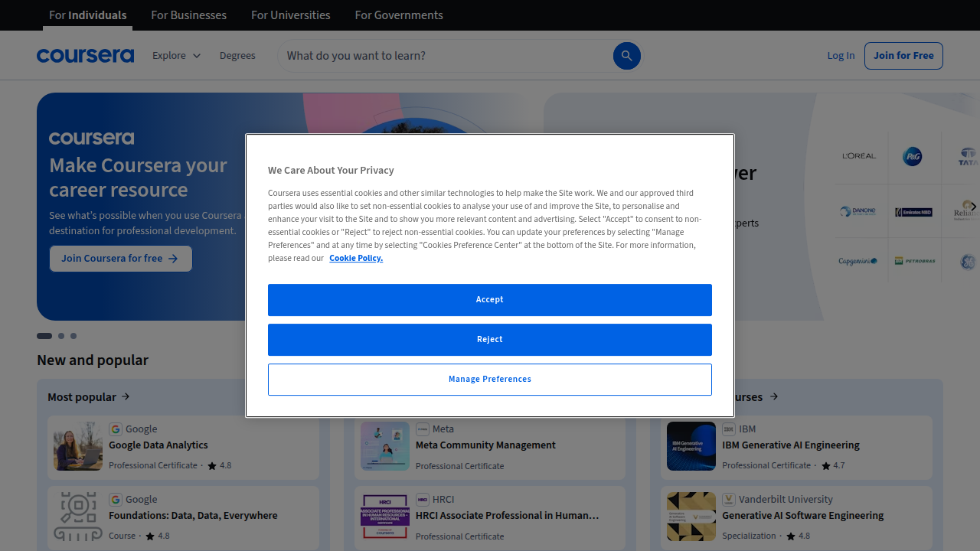Click HRCI Associate Professional in Human title
This screenshot has height=551, width=980.
pos(508,516)
